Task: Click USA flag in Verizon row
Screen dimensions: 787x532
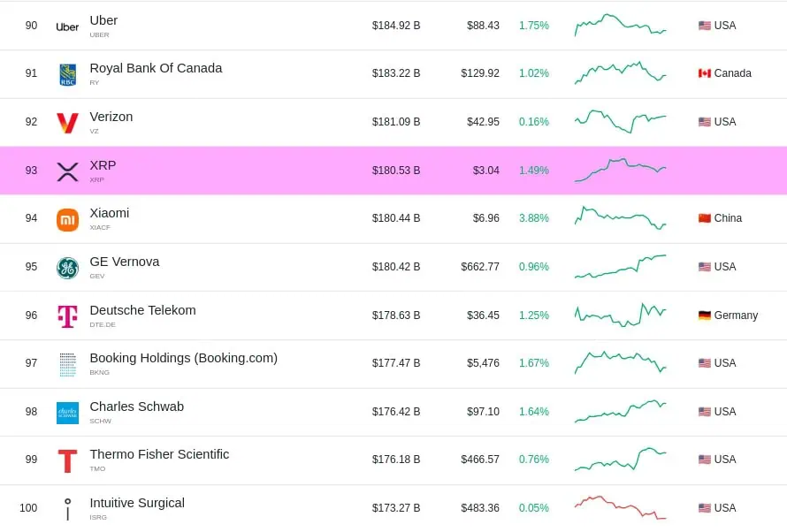Action: click(x=704, y=122)
